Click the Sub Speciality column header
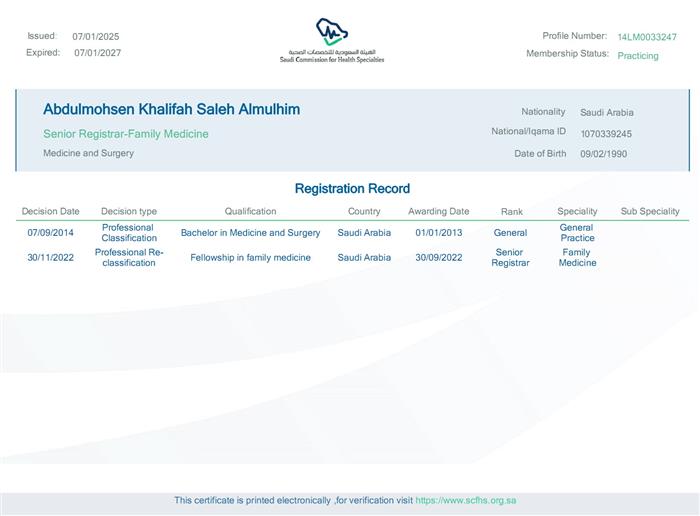This screenshot has width=700, height=516. (649, 212)
